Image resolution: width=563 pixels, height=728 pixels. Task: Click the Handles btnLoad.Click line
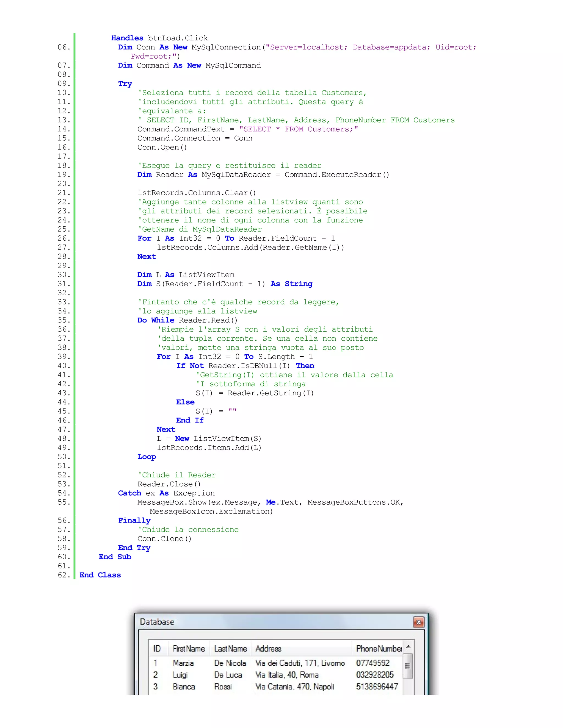click(x=159, y=38)
